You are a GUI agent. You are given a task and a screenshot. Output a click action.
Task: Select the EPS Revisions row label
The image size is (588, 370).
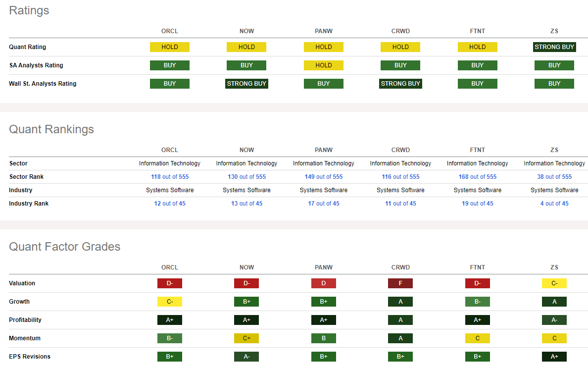(30, 357)
